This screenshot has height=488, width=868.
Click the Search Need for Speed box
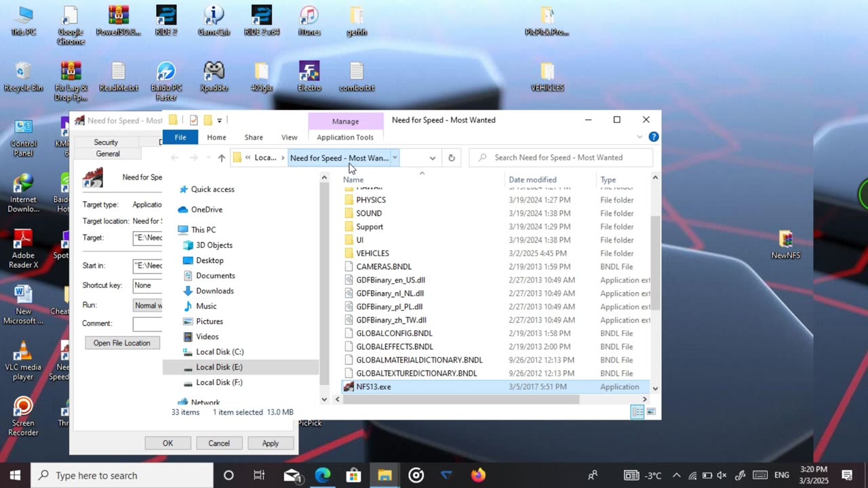pyautogui.click(x=561, y=157)
